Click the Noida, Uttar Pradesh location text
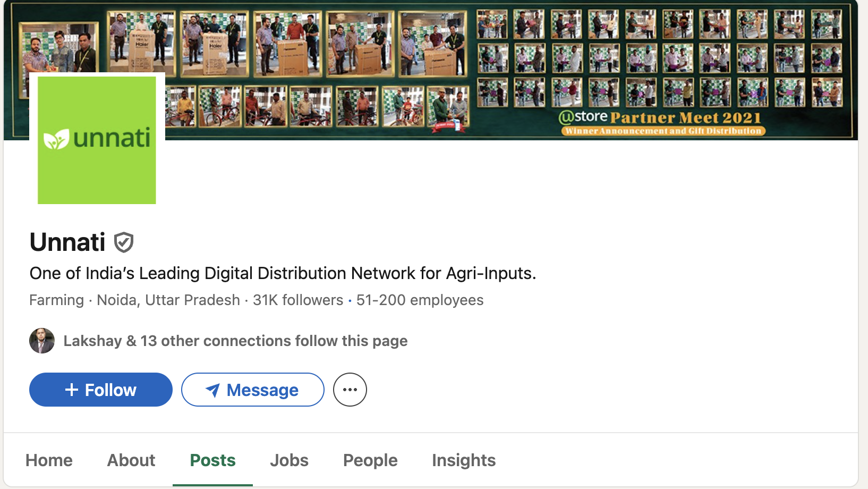This screenshot has width=868, height=489. click(x=168, y=300)
